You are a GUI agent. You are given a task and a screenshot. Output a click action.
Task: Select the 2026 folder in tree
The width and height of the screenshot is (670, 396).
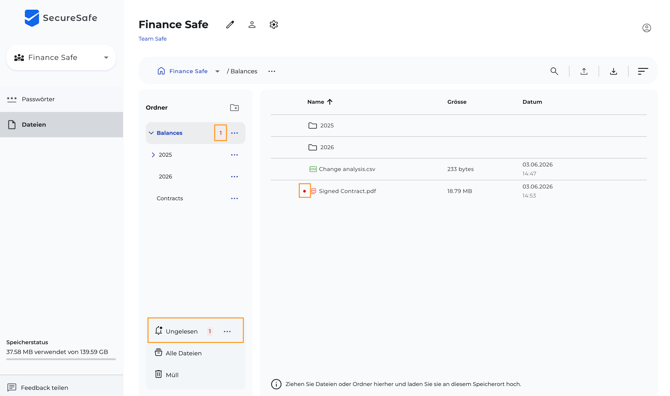(x=165, y=176)
